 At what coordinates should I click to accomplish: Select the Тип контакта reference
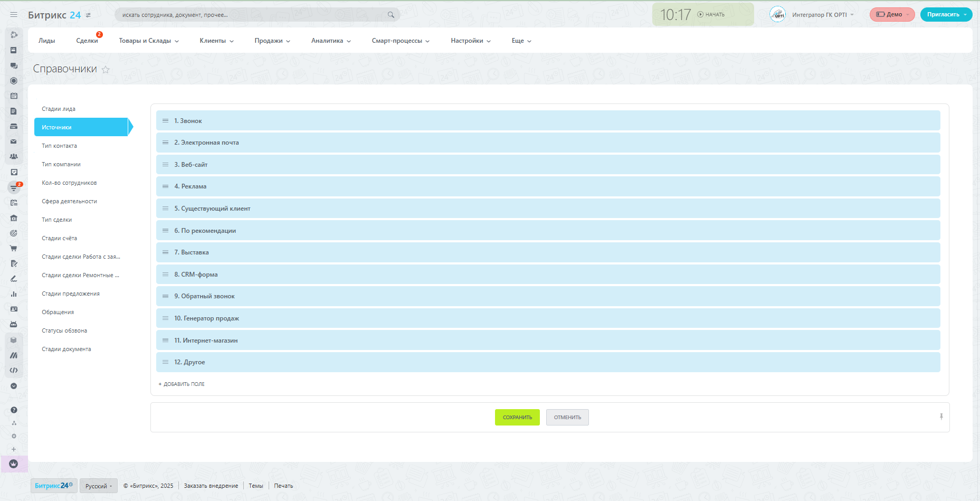59,146
